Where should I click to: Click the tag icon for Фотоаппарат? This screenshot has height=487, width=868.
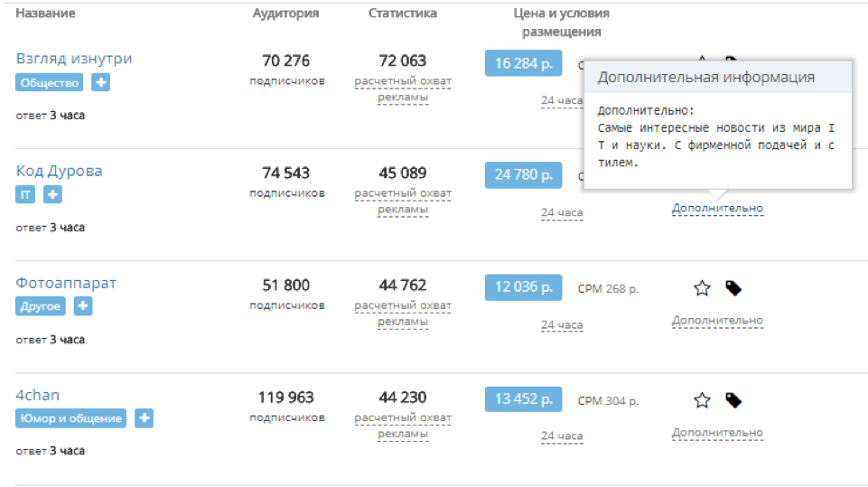(733, 288)
